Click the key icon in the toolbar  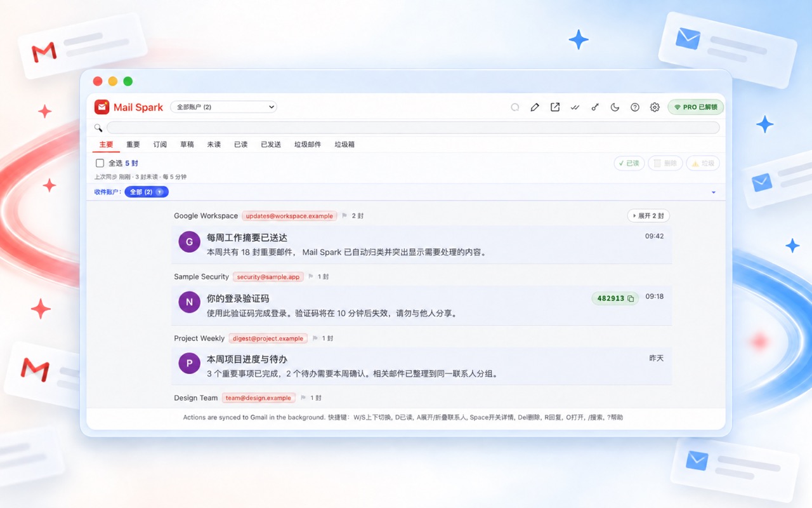coord(595,107)
